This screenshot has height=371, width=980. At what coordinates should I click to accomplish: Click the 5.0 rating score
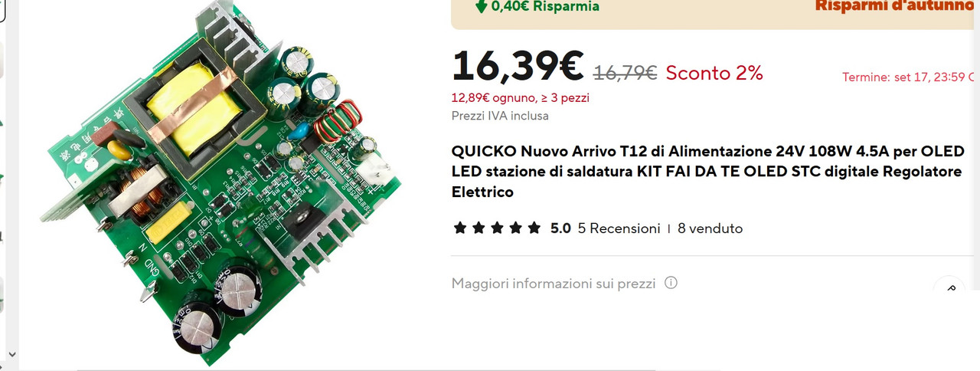point(560,228)
